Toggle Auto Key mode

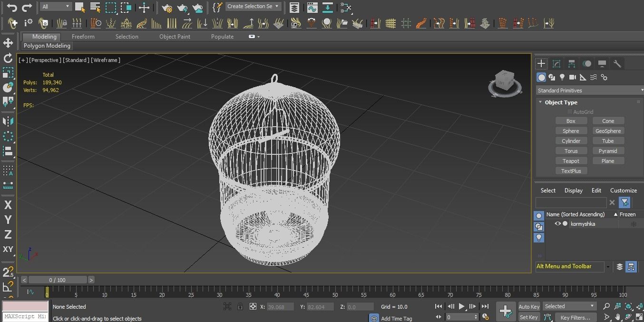point(529,307)
